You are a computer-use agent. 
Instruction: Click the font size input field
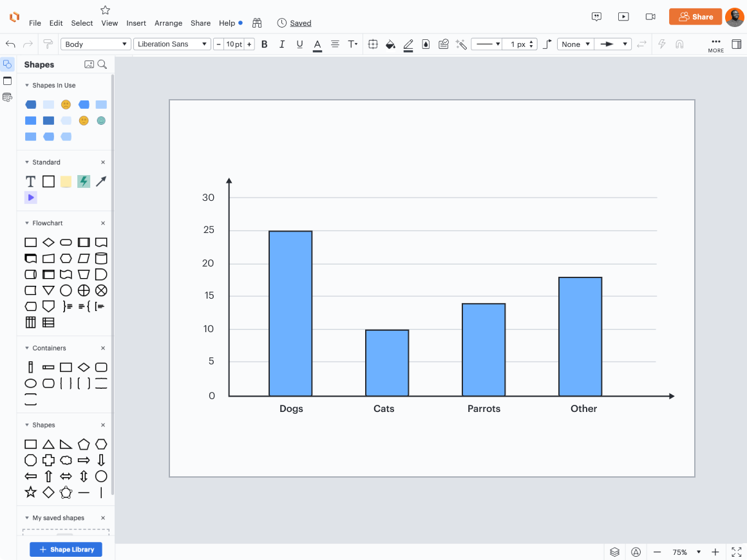click(x=234, y=44)
